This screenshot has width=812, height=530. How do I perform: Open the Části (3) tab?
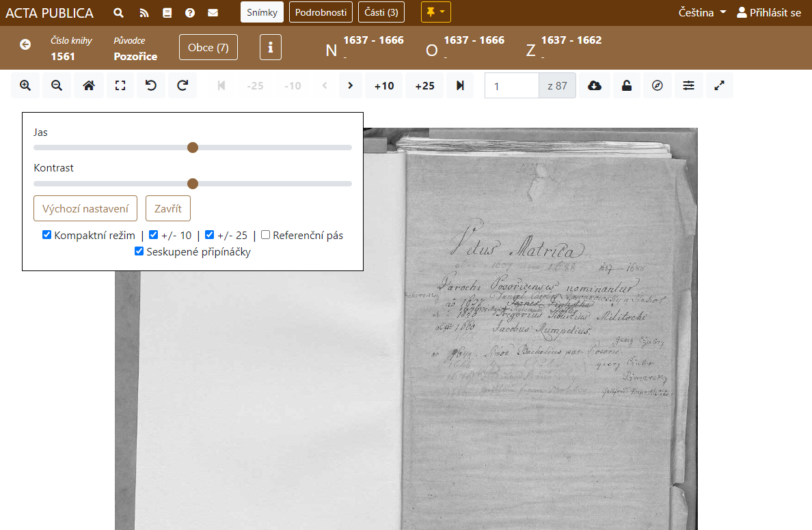tap(381, 12)
